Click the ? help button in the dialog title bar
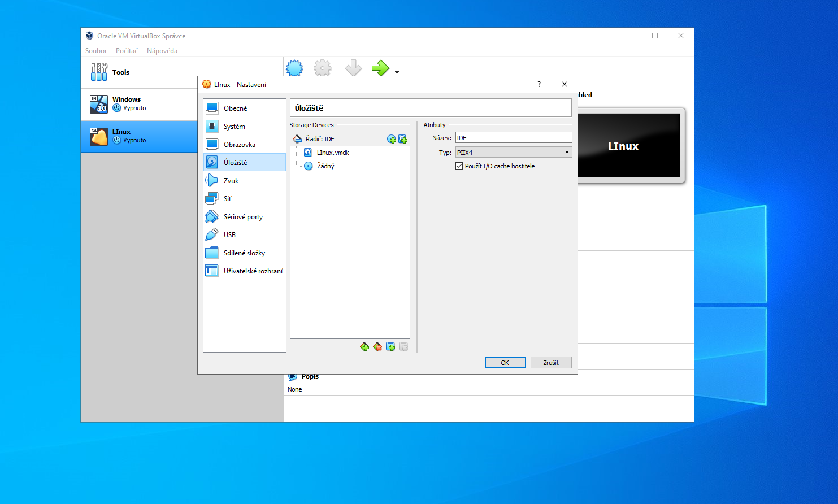The height and width of the screenshot is (504, 838). coord(539,84)
